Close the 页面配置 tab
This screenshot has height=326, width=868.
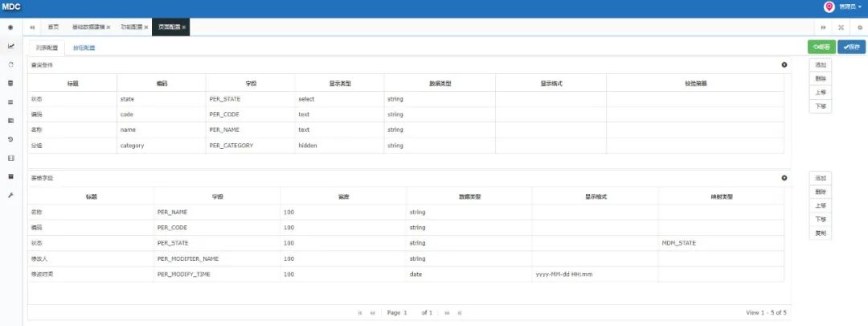(x=184, y=27)
